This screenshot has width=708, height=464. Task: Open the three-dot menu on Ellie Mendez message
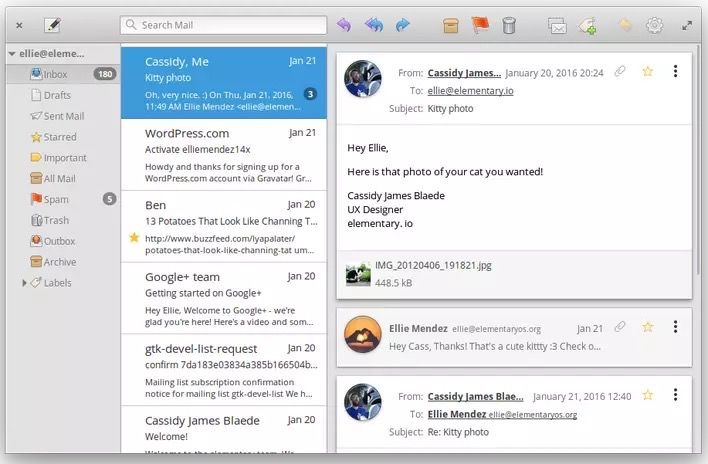point(675,326)
